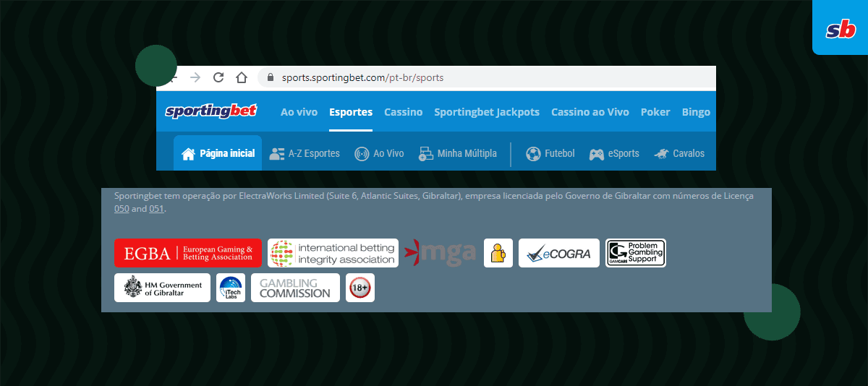
Task: Open the Futebol shortcut
Action: point(550,153)
